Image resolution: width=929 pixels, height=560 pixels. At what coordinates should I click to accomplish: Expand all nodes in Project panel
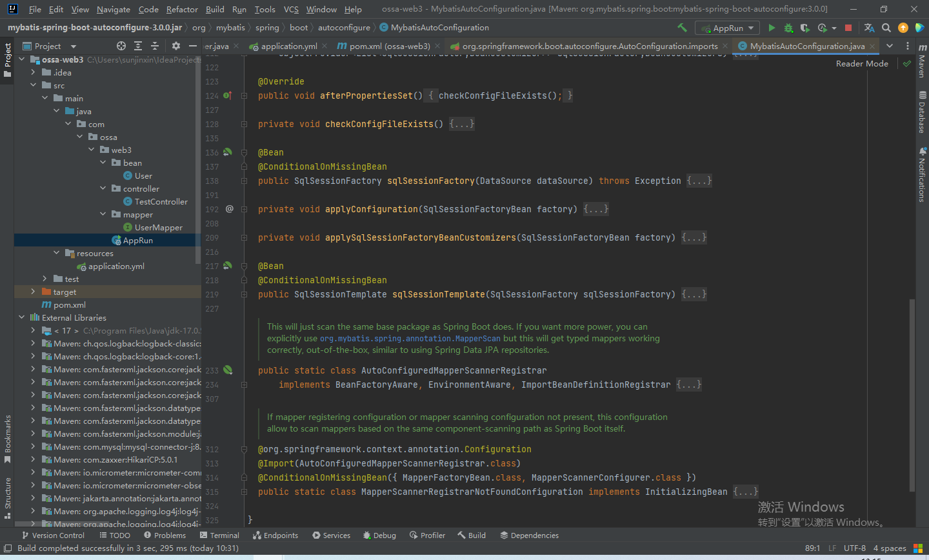point(138,46)
